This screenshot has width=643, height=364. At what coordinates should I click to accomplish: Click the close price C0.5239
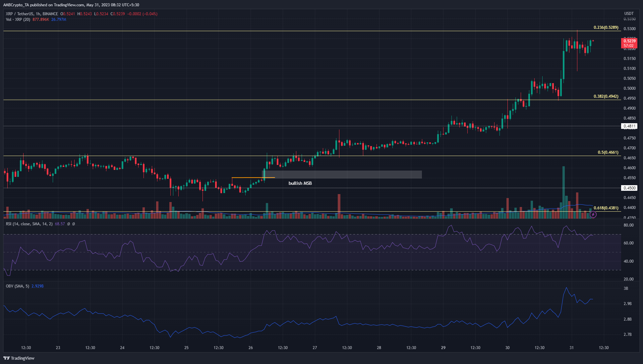point(118,14)
